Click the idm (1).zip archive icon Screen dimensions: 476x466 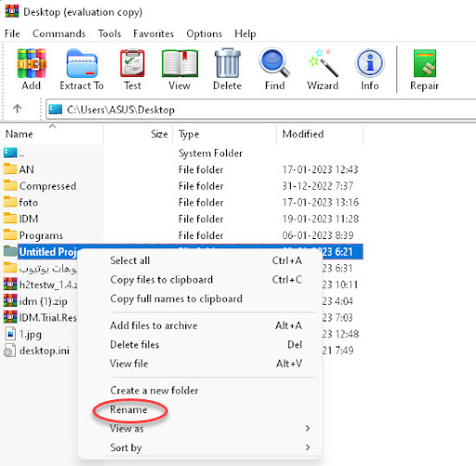click(x=10, y=300)
